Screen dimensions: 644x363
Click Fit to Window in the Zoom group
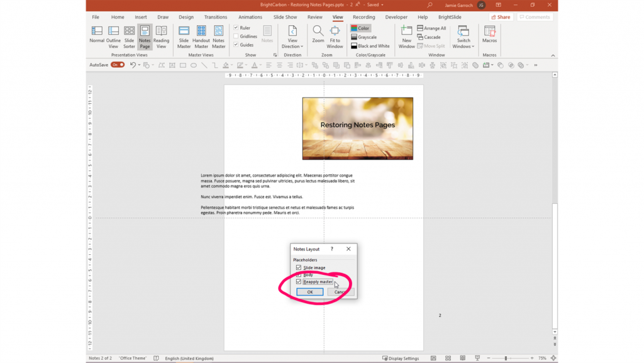[x=335, y=36]
